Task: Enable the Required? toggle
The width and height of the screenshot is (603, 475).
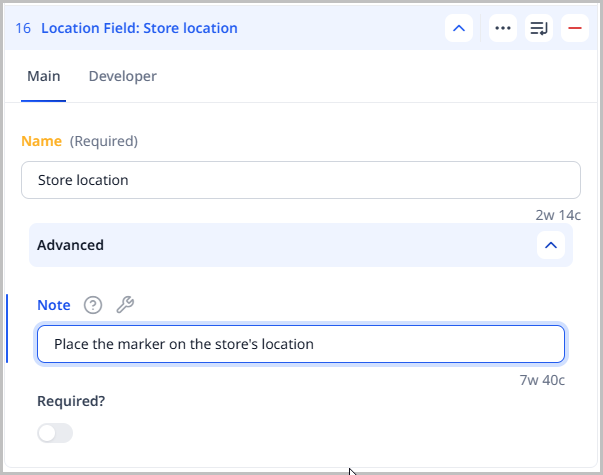Action: tap(55, 433)
